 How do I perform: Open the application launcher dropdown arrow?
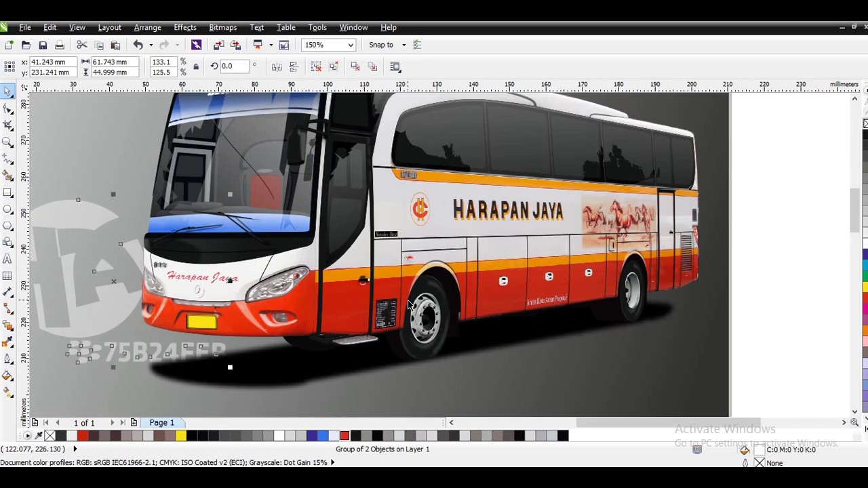[271, 45]
